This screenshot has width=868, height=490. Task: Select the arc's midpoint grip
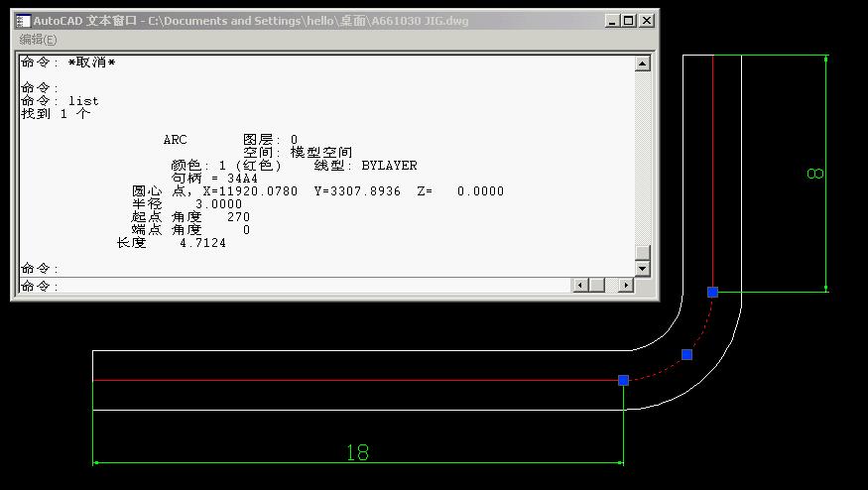click(x=686, y=354)
